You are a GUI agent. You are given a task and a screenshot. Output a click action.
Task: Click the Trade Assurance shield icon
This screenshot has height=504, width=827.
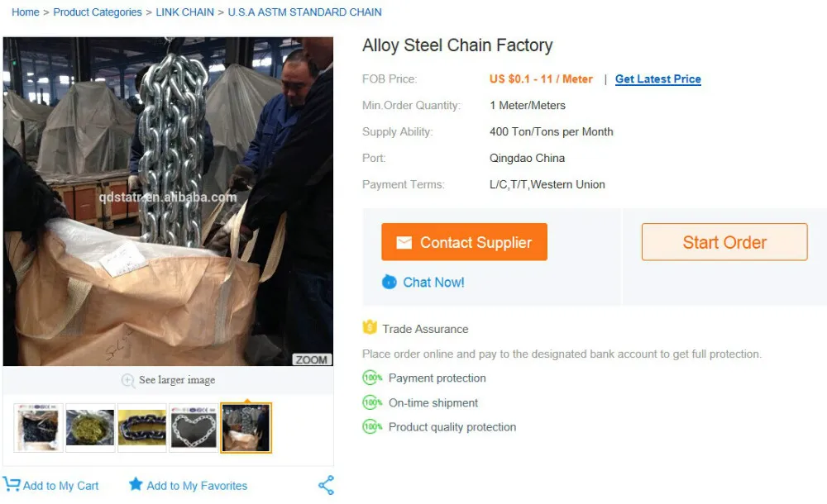pos(370,328)
